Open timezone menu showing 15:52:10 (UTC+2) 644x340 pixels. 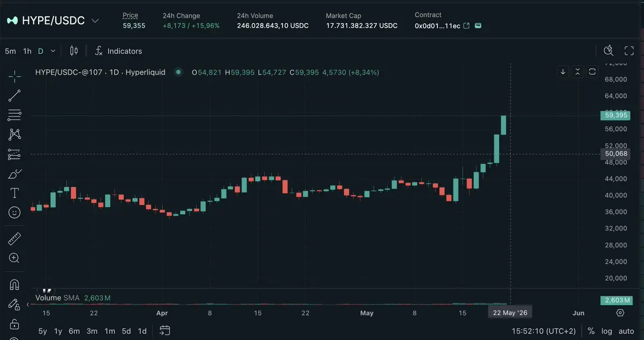pyautogui.click(x=545, y=331)
